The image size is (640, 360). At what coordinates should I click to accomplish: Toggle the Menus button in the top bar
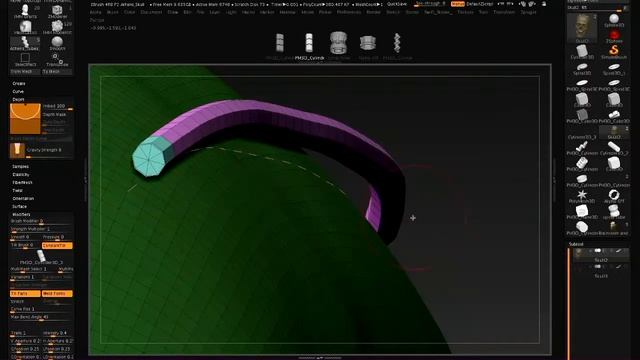point(458,4)
